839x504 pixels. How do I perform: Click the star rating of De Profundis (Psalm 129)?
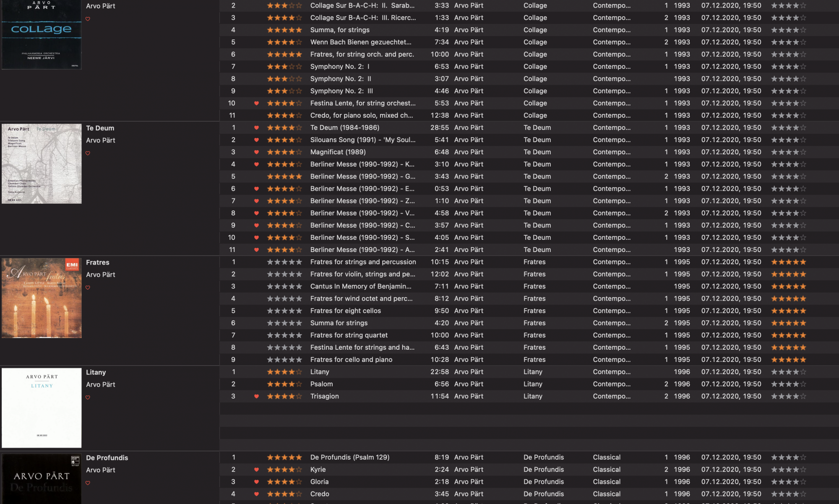[x=284, y=457]
